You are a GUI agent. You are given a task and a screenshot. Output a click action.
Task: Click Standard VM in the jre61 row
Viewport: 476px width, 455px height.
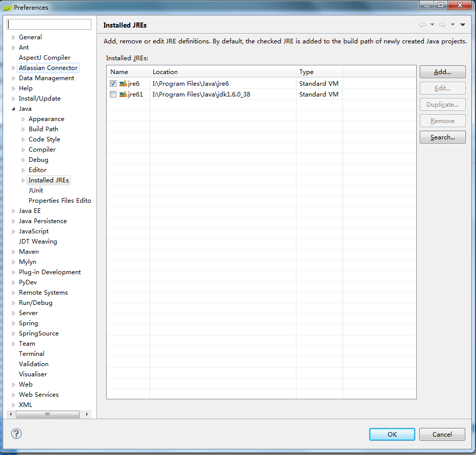[x=319, y=94]
